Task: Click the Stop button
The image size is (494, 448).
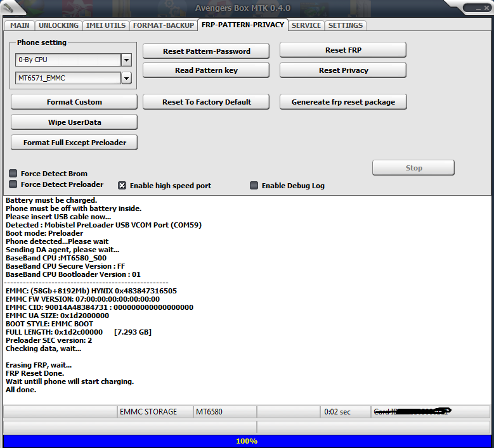Action: 413,168
